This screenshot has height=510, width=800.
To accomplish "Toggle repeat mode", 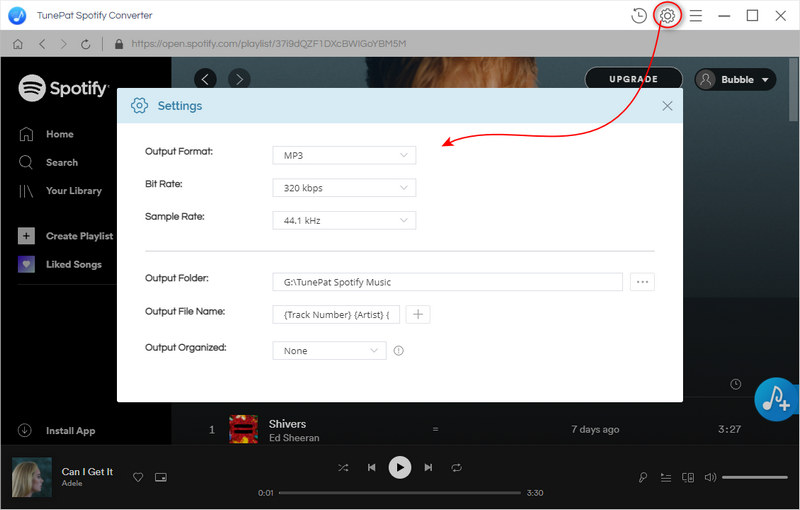I will tap(457, 467).
